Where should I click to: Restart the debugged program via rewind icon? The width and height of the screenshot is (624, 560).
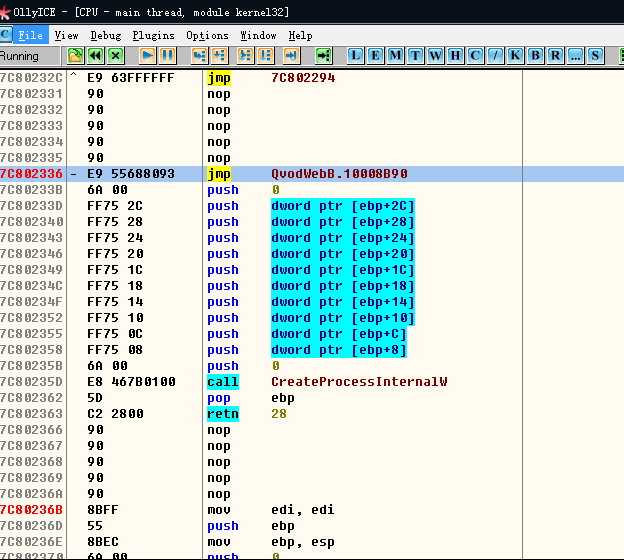(95, 55)
